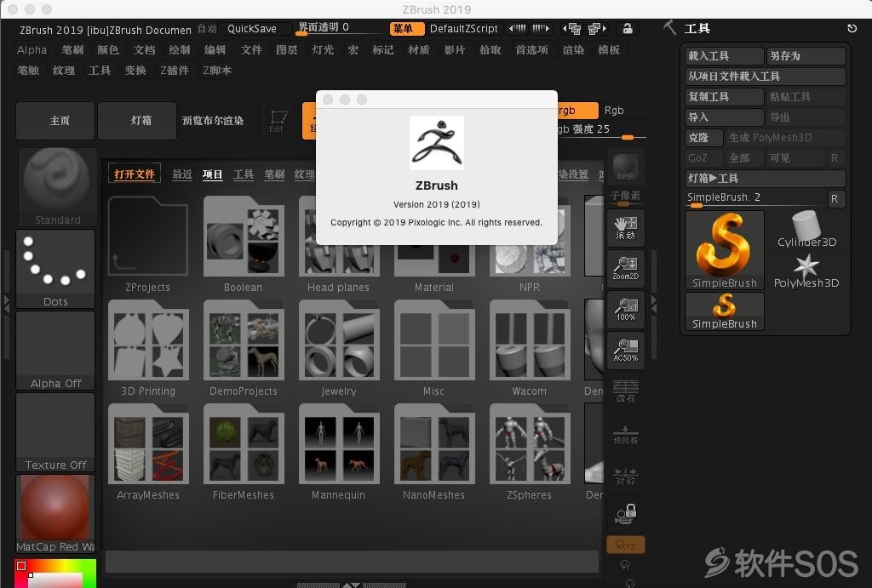Select the Standard brush thumbnail
872x588 pixels.
[57, 186]
